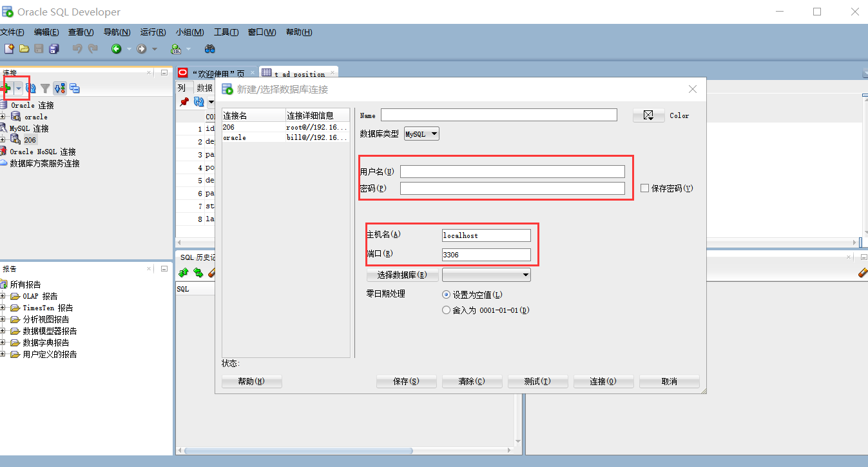
Task: Open the SQL Worksheet toolbar icon
Action: click(x=176, y=48)
